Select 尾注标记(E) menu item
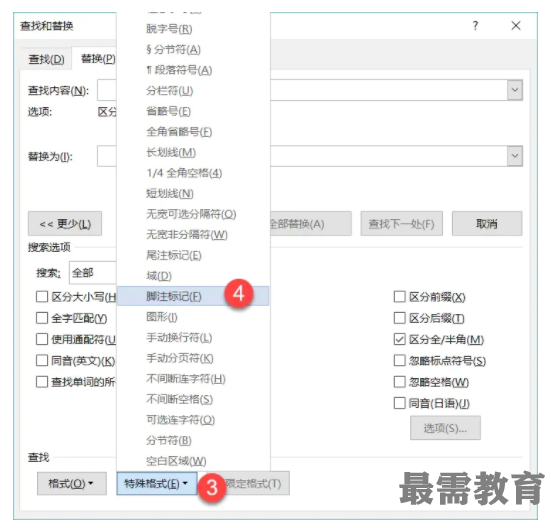Screen dimensions: 551x528 tap(193, 255)
